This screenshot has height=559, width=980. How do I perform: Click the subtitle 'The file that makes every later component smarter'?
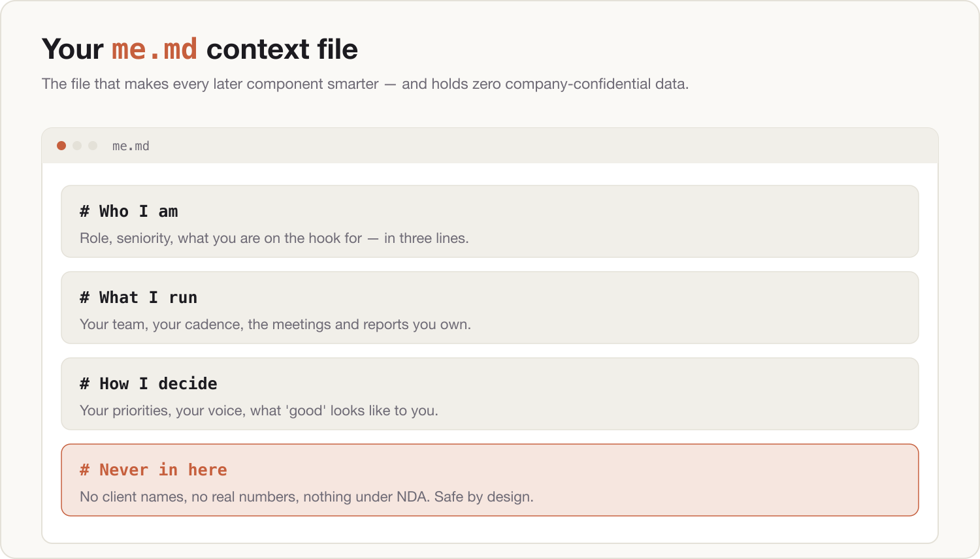click(210, 84)
